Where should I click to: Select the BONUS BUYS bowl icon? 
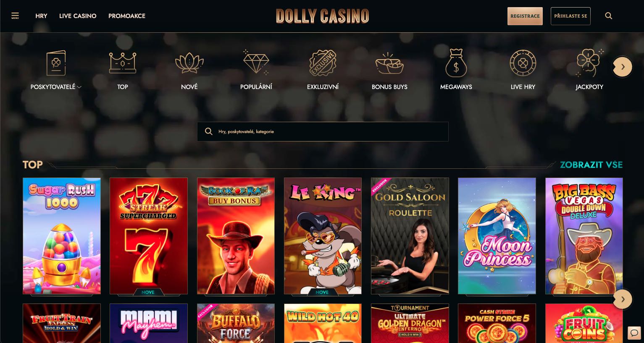(389, 63)
